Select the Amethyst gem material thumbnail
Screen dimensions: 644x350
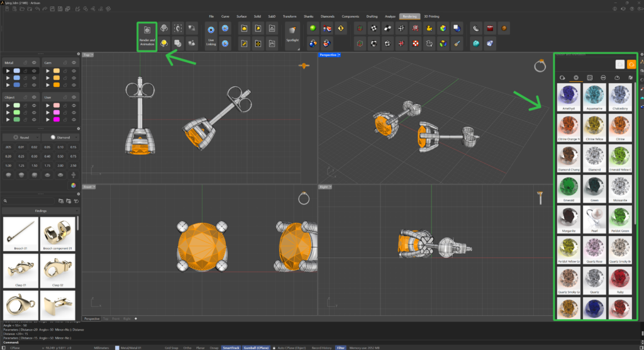tap(569, 96)
